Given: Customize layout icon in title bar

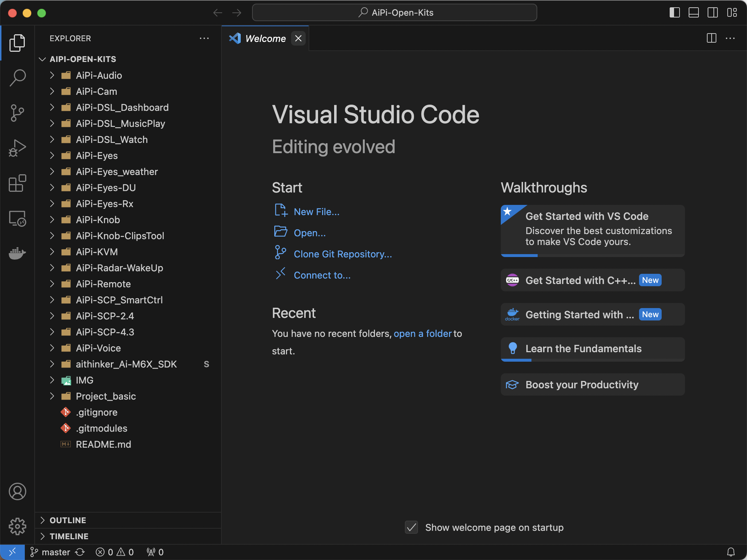Looking at the screenshot, I should (x=732, y=13).
